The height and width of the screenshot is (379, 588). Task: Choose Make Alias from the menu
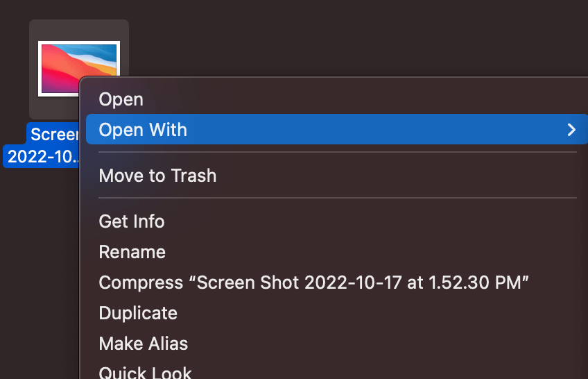144,344
